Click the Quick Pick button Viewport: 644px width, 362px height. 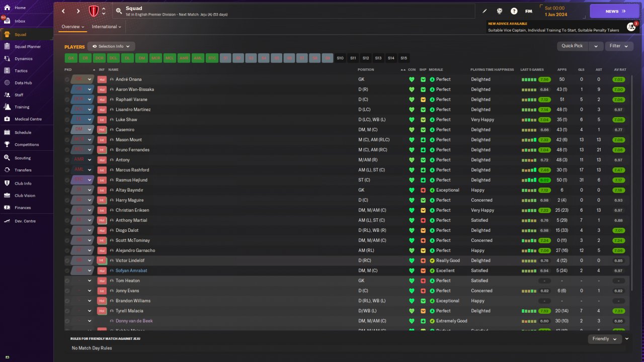(572, 46)
